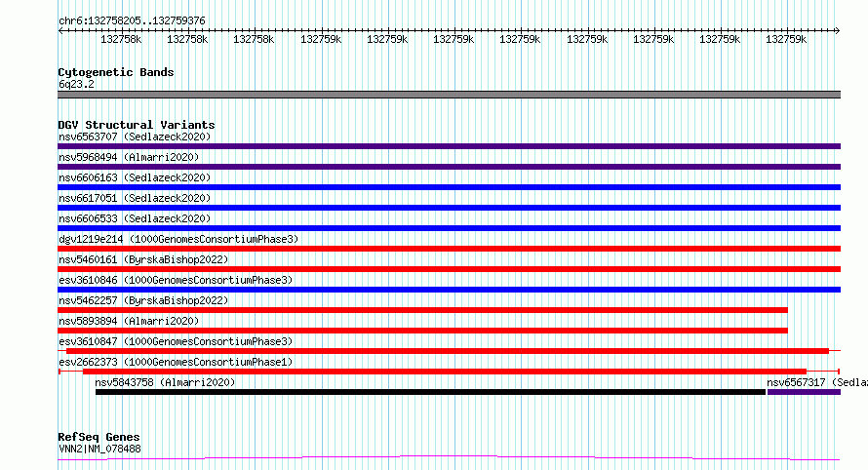Click the right arrow end of coordinate ruler
The image size is (868, 470).
pyautogui.click(x=837, y=30)
